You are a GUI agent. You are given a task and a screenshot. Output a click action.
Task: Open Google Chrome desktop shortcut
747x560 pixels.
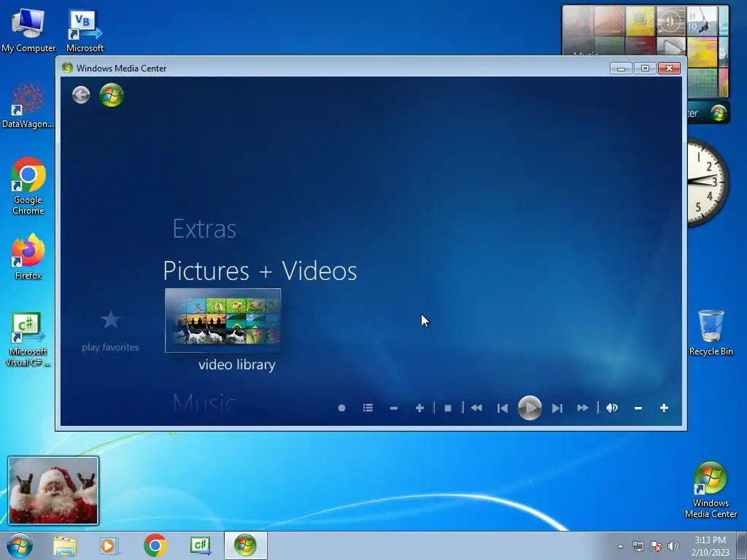tap(28, 186)
